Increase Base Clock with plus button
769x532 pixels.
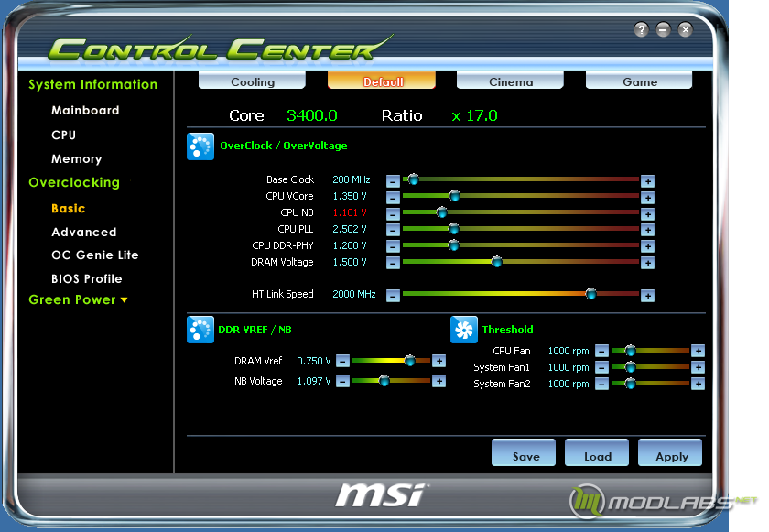pos(647,181)
